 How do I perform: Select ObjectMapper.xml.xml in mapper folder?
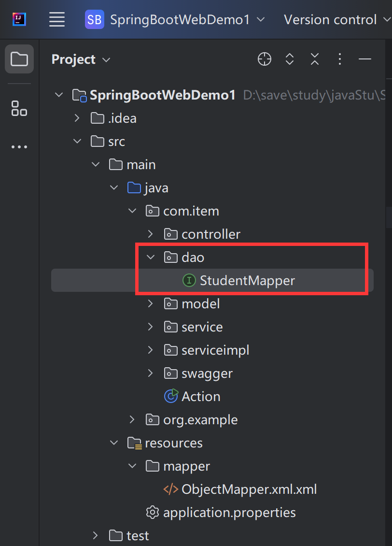coord(249,489)
